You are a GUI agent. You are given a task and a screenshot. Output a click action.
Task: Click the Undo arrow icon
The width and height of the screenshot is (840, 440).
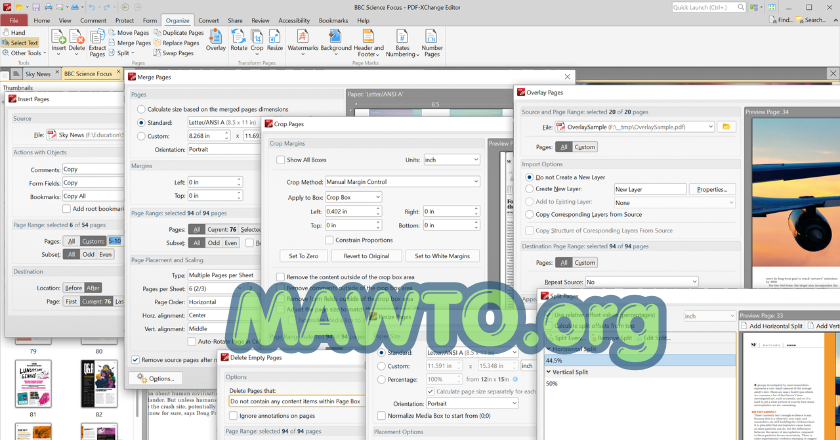[92, 7]
